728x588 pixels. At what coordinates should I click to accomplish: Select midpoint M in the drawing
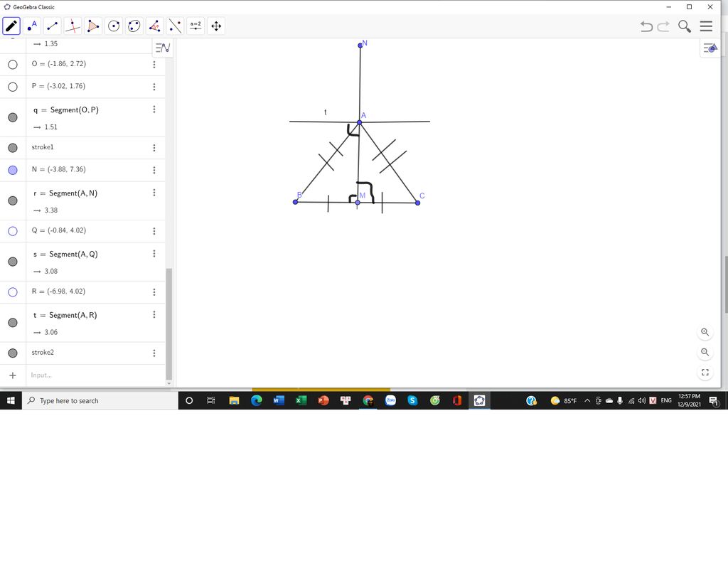358,202
